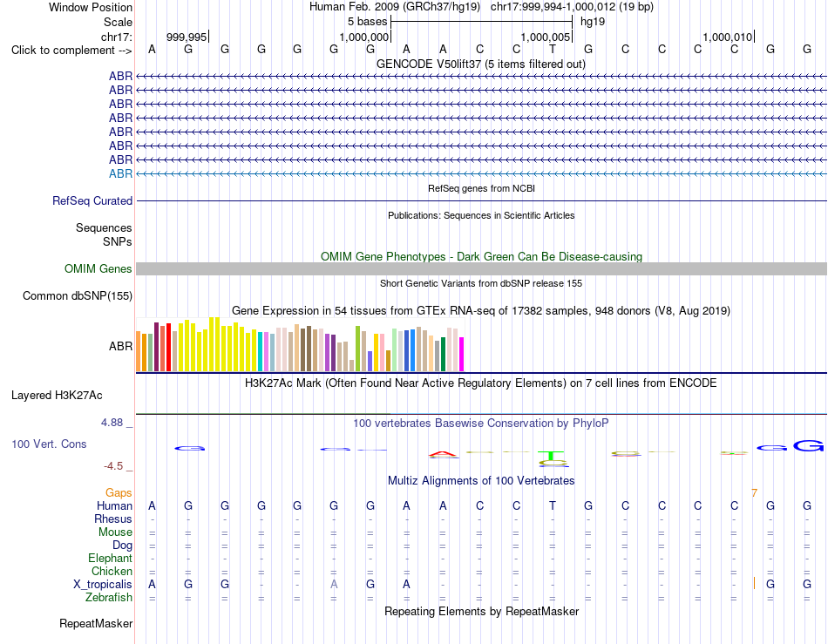Select the light-blue ABR transcript label
828x644 pixels.
tap(120, 173)
